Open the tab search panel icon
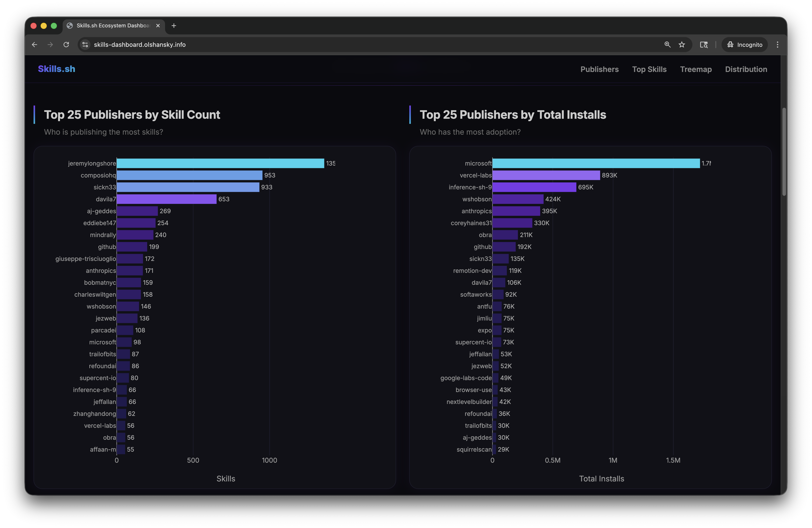Screen dimensions: 812x528 pyautogui.click(x=704, y=44)
